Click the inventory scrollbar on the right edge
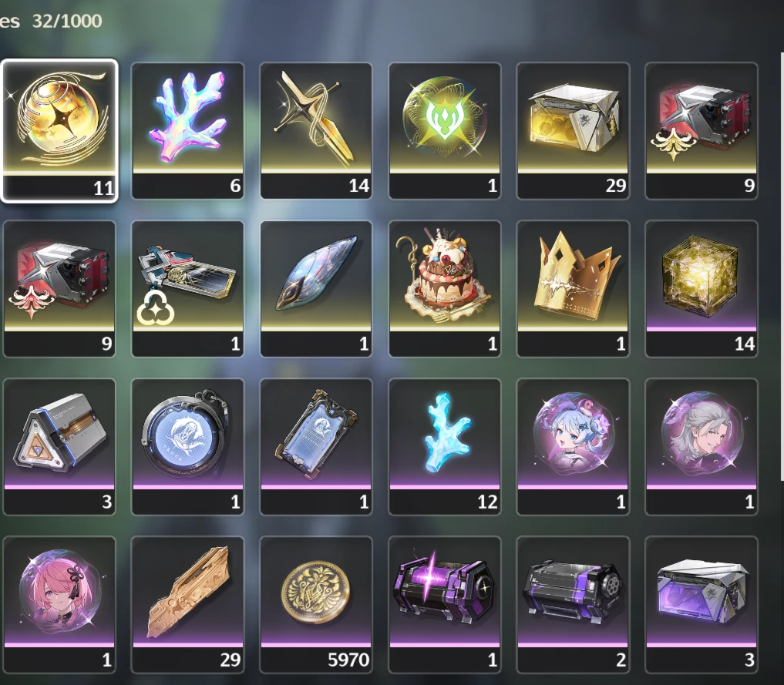 [782, 265]
